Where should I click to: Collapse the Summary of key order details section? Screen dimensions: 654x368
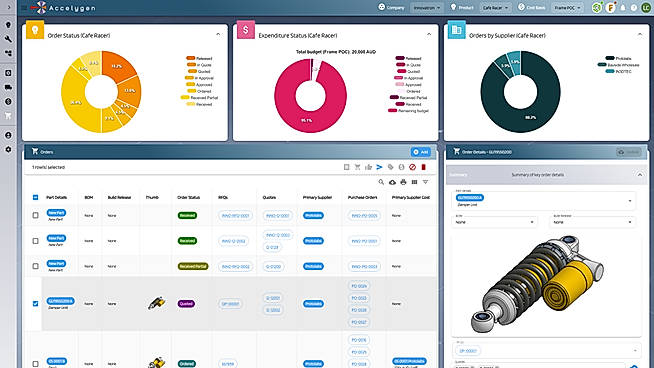(640, 175)
